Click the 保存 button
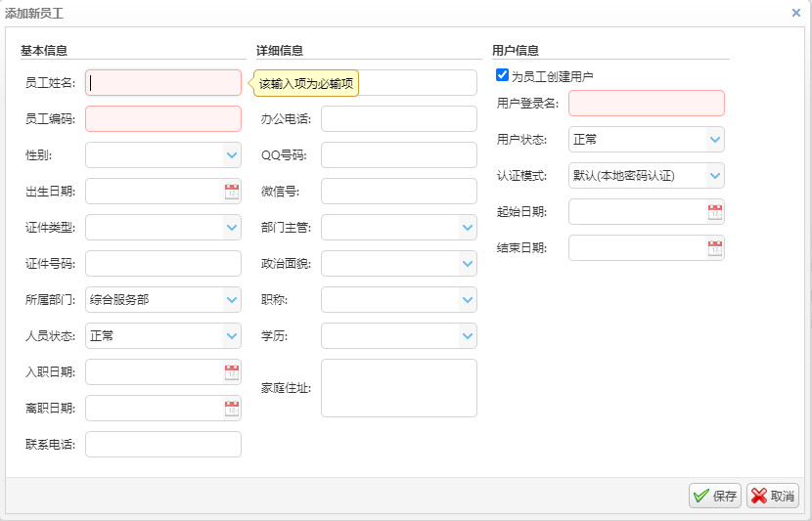Image resolution: width=812 pixels, height=521 pixels. (714, 496)
